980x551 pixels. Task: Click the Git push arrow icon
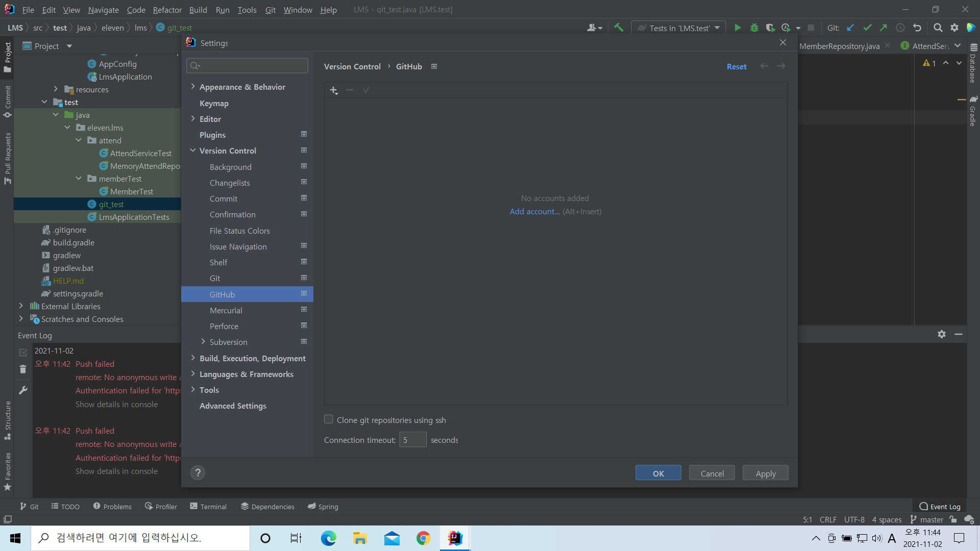(884, 28)
